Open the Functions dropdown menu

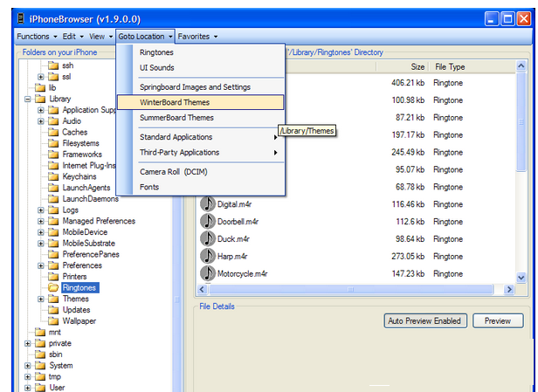[x=37, y=37]
